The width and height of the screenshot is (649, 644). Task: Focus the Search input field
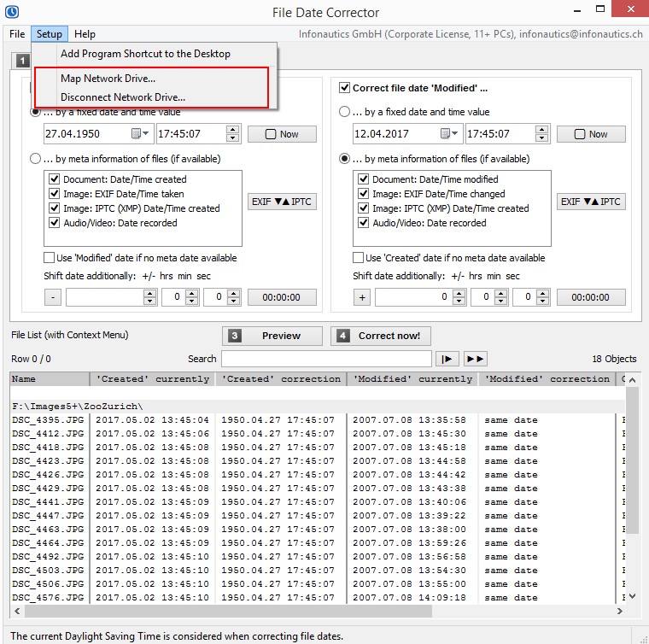326,359
